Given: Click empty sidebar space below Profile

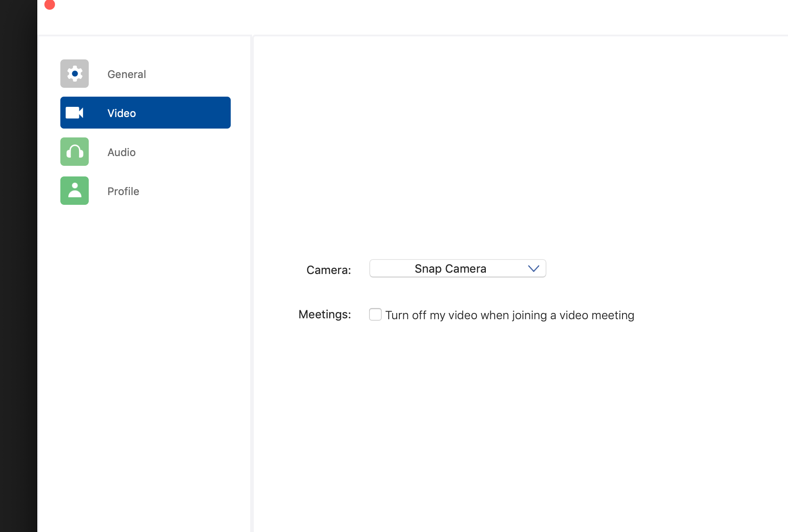Looking at the screenshot, I should point(145,355).
